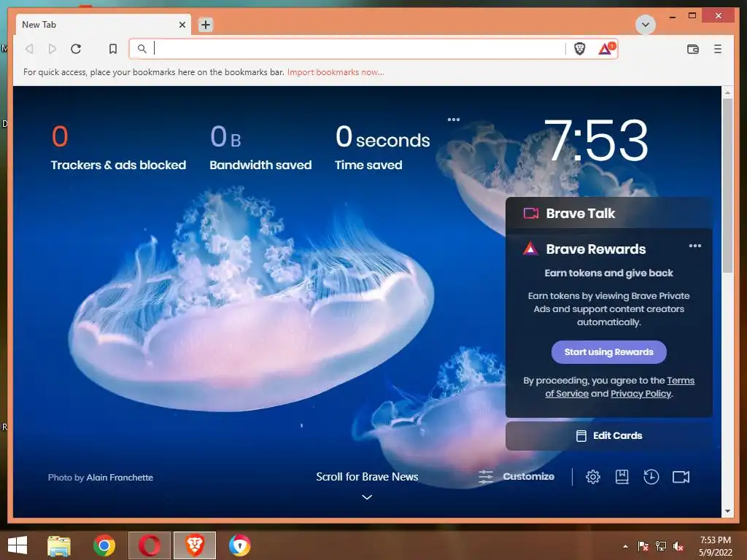This screenshot has height=560, width=747.
Task: Select the New Tab tab
Action: [x=104, y=25]
